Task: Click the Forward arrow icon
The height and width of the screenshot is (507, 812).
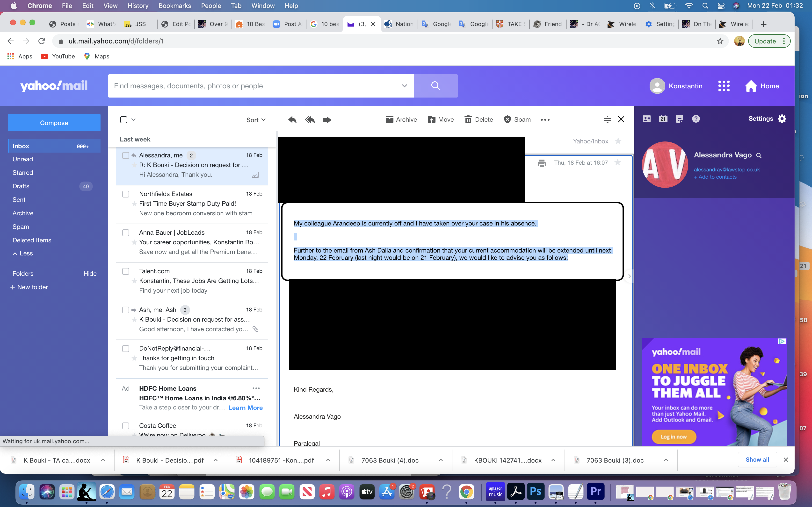Action: (x=327, y=120)
